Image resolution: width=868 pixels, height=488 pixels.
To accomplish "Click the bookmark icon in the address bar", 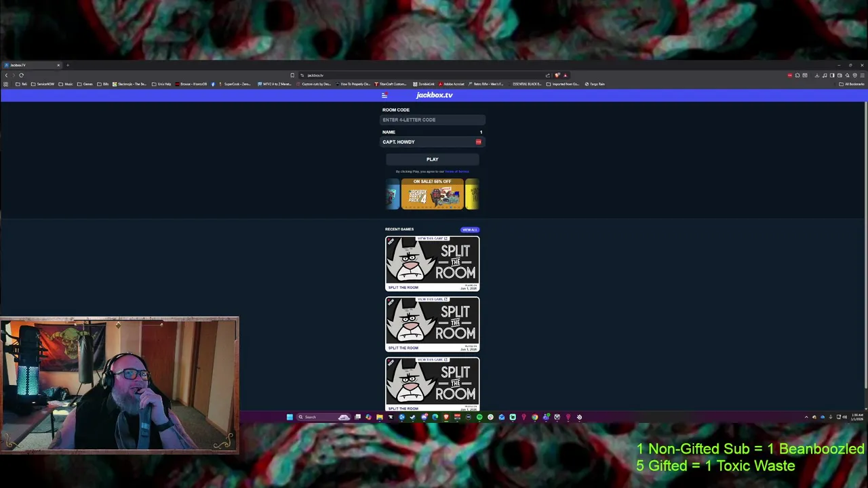I will tap(292, 75).
